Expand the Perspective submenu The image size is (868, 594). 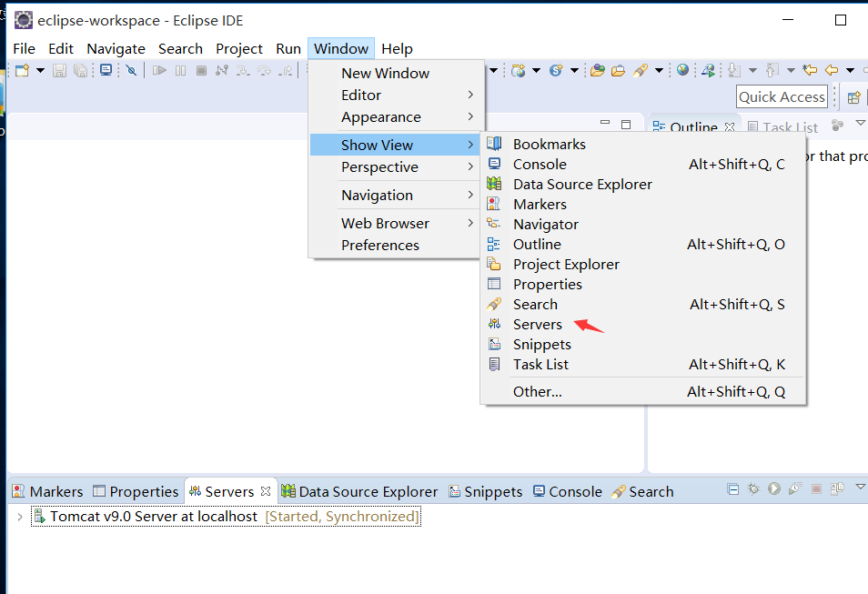coord(397,167)
